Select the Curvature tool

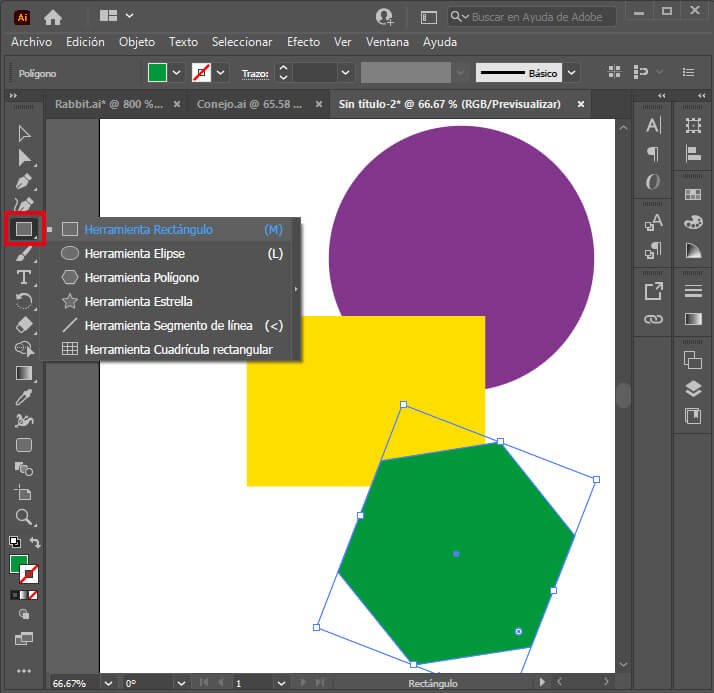(x=24, y=204)
